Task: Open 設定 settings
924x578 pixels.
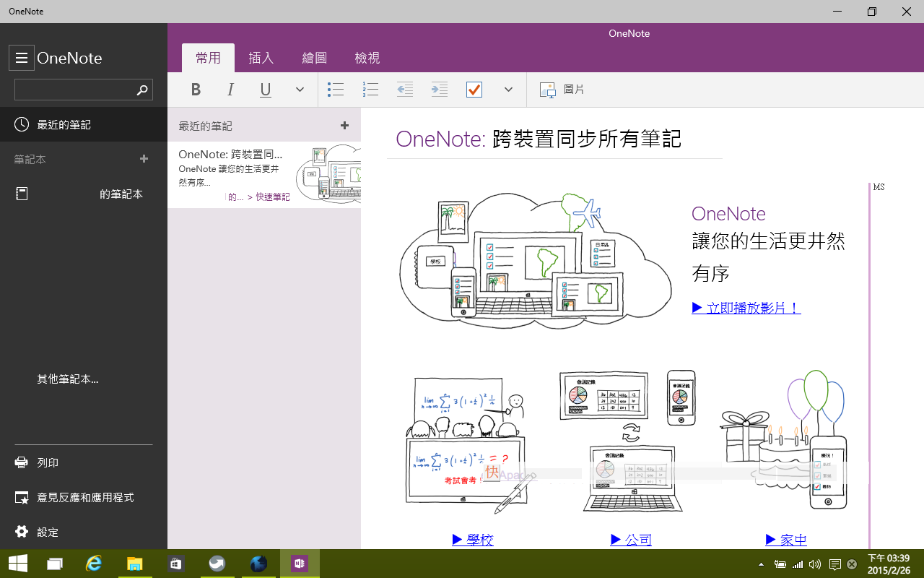Action: pyautogui.click(x=84, y=532)
